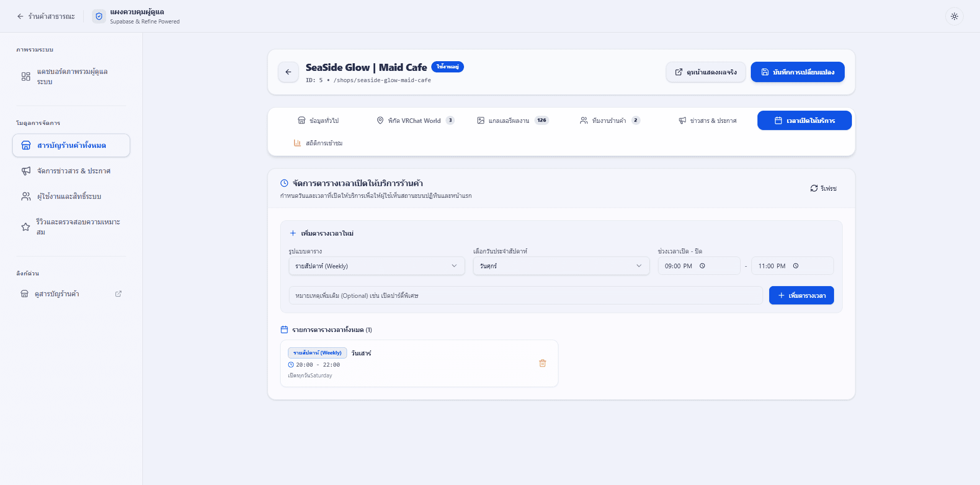The width and height of the screenshot is (980, 485).
Task: Open external link icon for ดูสารบัญร้านค้า
Action: tap(118, 294)
